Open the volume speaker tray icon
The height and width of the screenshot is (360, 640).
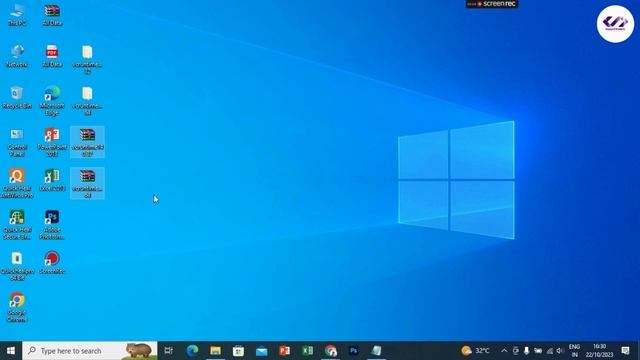coord(560,351)
